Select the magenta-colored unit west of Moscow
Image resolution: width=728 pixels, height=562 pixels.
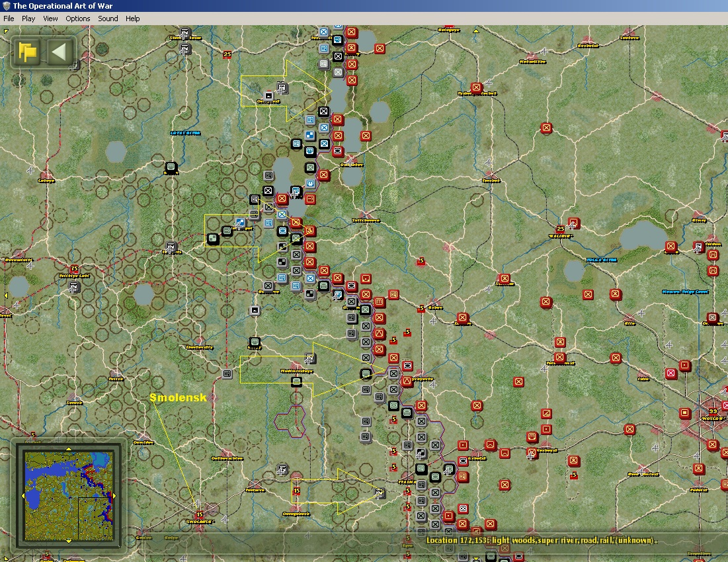tap(671, 373)
